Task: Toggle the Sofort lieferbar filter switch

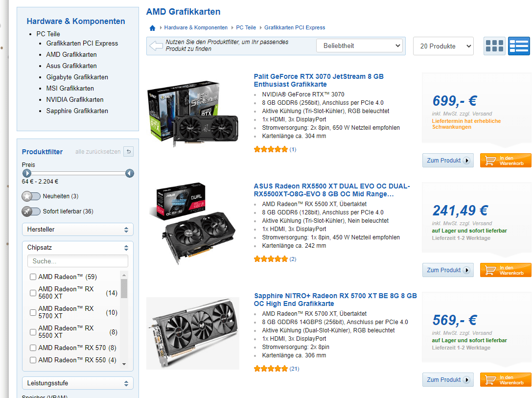Action: point(31,211)
